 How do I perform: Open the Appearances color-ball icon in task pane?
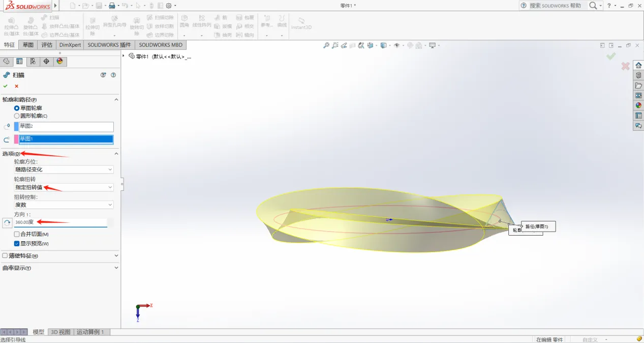(638, 105)
